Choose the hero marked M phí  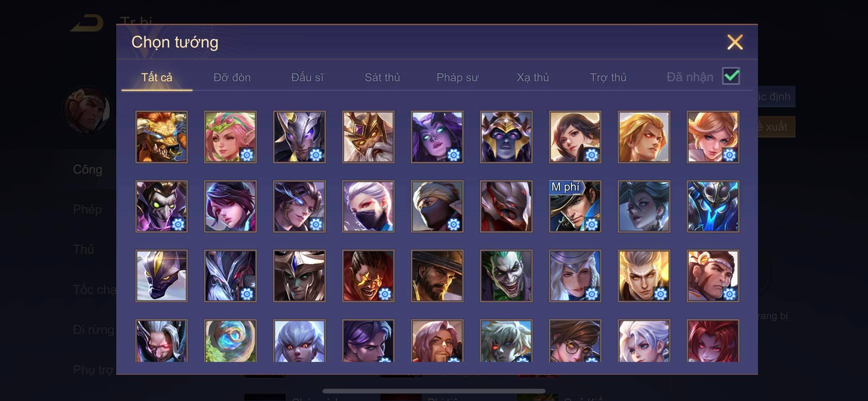[575, 206]
